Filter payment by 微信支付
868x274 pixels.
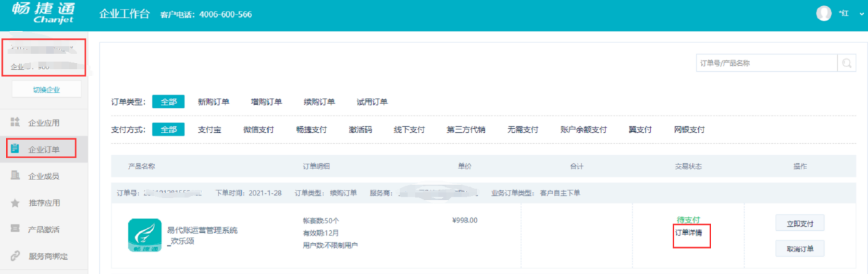click(258, 129)
